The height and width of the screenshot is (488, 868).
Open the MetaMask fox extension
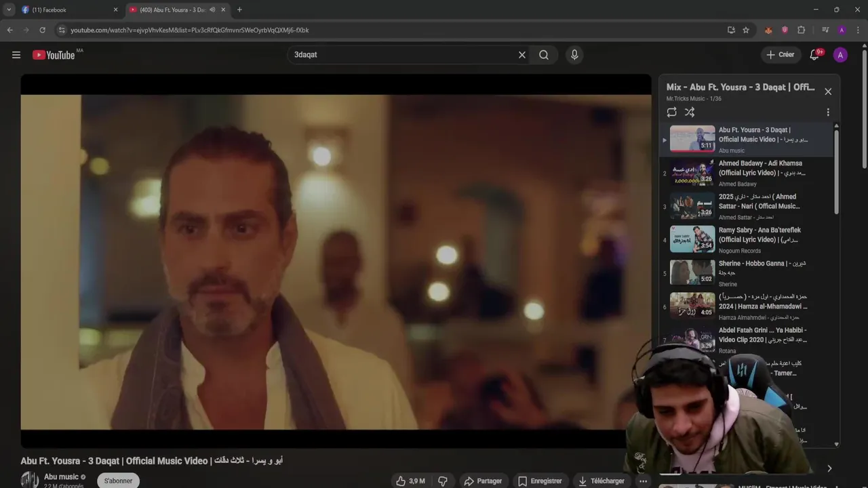[x=768, y=30]
